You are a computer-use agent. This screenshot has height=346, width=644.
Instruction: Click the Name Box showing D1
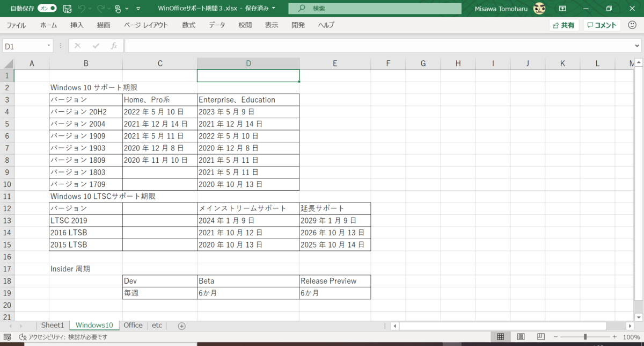[24, 46]
